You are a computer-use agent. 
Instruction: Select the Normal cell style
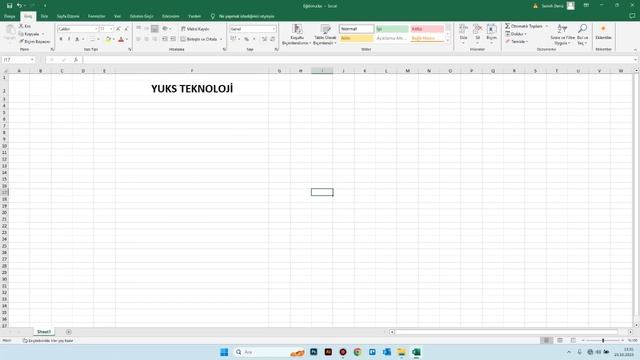(x=356, y=29)
